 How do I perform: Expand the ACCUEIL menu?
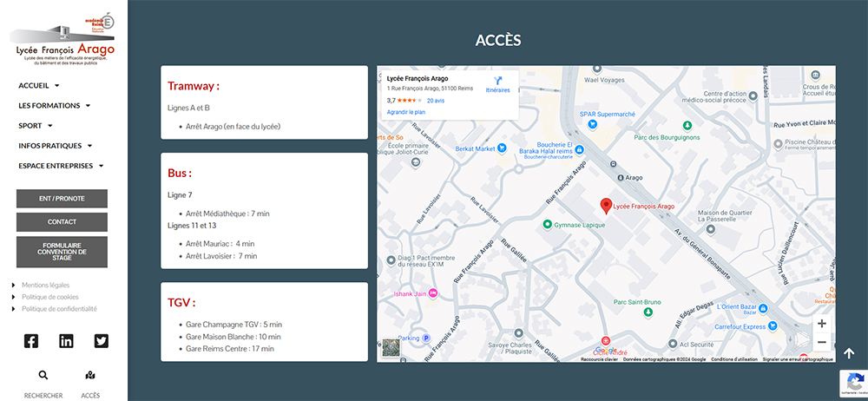click(x=39, y=85)
